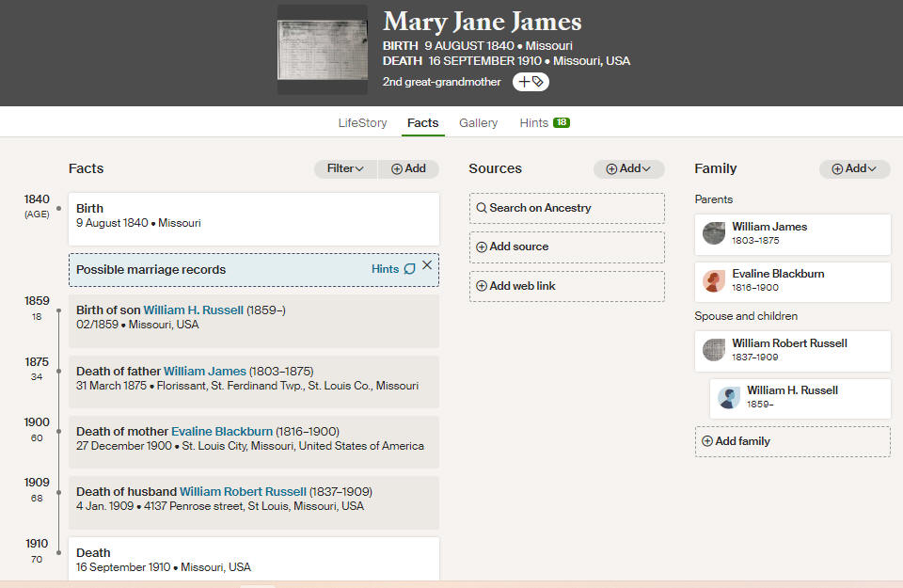Screen dimensions: 903x588
Task: Open child card William H. Russell 1859–
Action: [800, 399]
